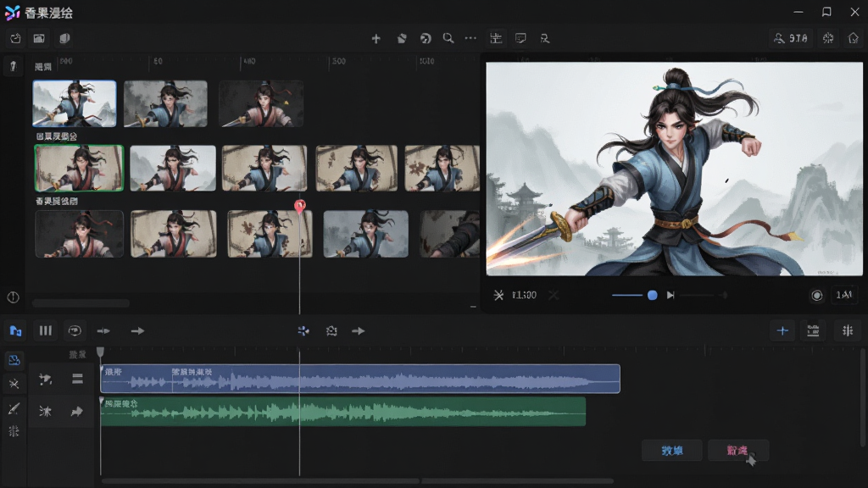Click the highlighted layout icon right of three dots
The width and height of the screenshot is (868, 488).
(496, 38)
